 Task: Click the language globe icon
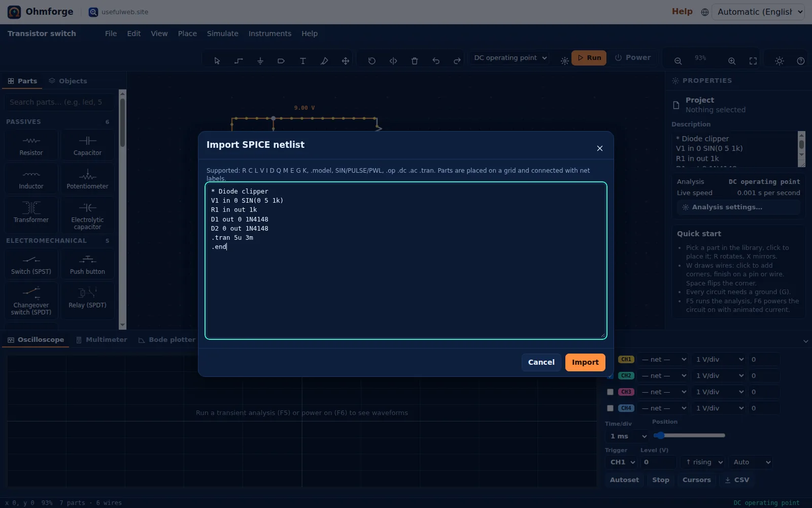pos(705,12)
